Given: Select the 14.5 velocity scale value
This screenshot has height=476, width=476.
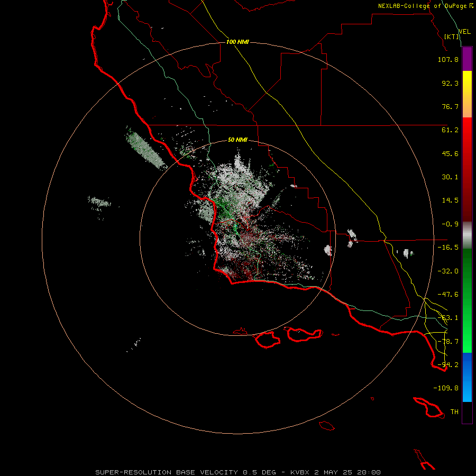Looking at the screenshot, I should click(x=450, y=200).
